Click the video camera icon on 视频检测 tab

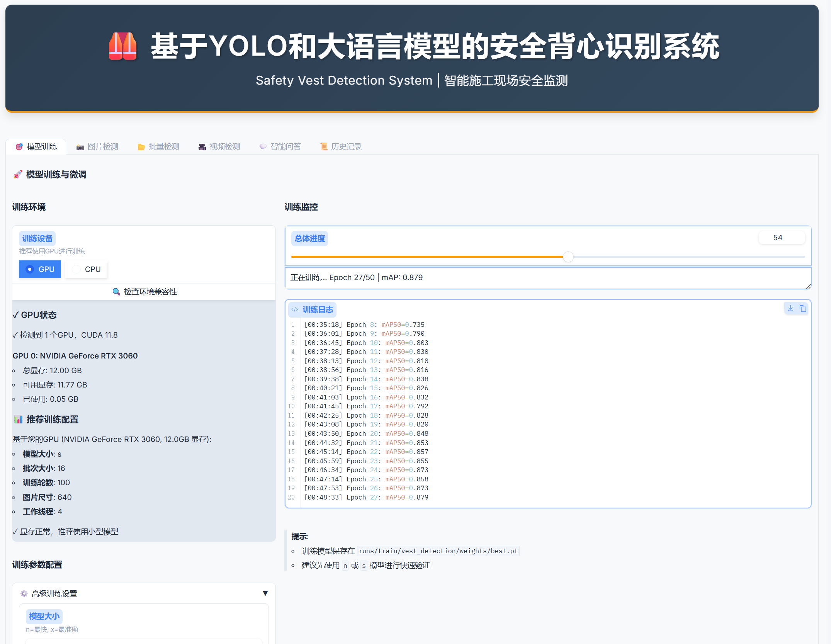[x=201, y=146]
